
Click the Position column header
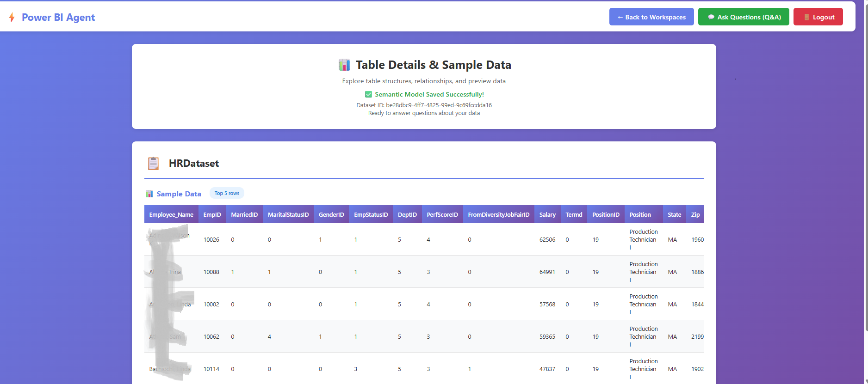(640, 214)
